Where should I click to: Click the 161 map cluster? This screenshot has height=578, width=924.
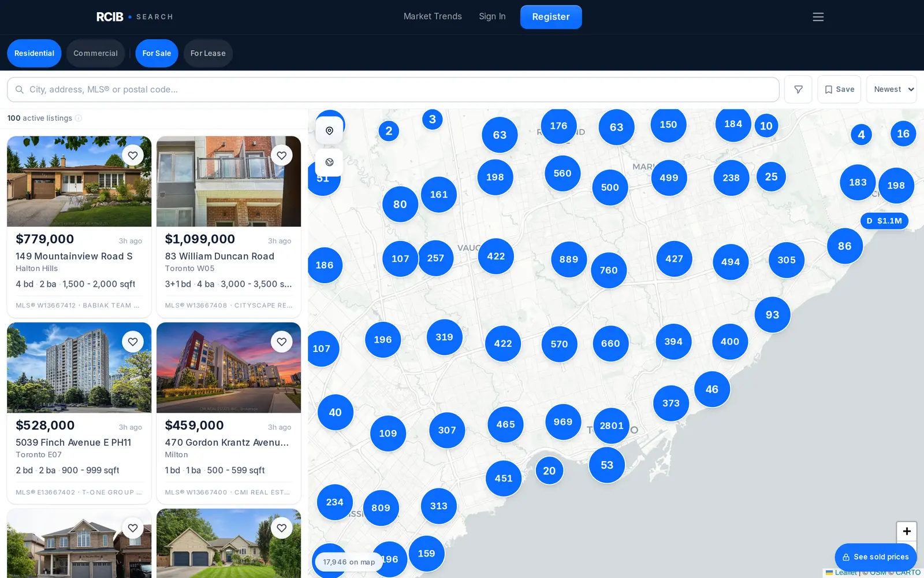coord(439,195)
